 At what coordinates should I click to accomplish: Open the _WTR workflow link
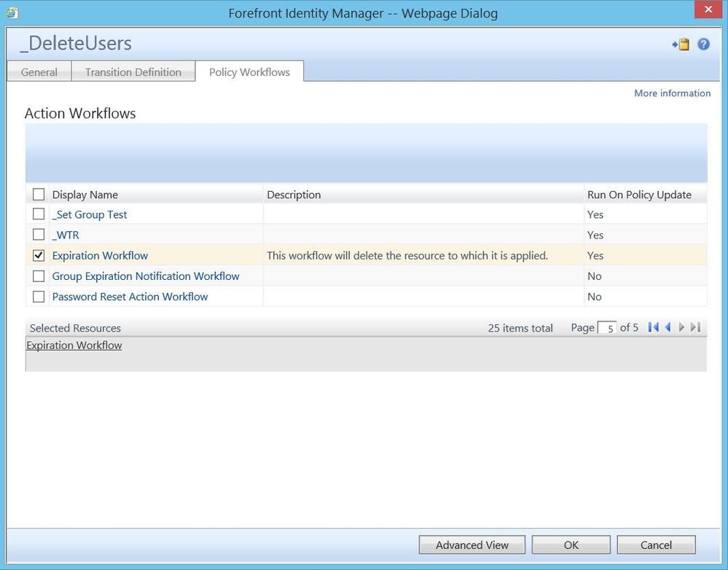tap(66, 235)
